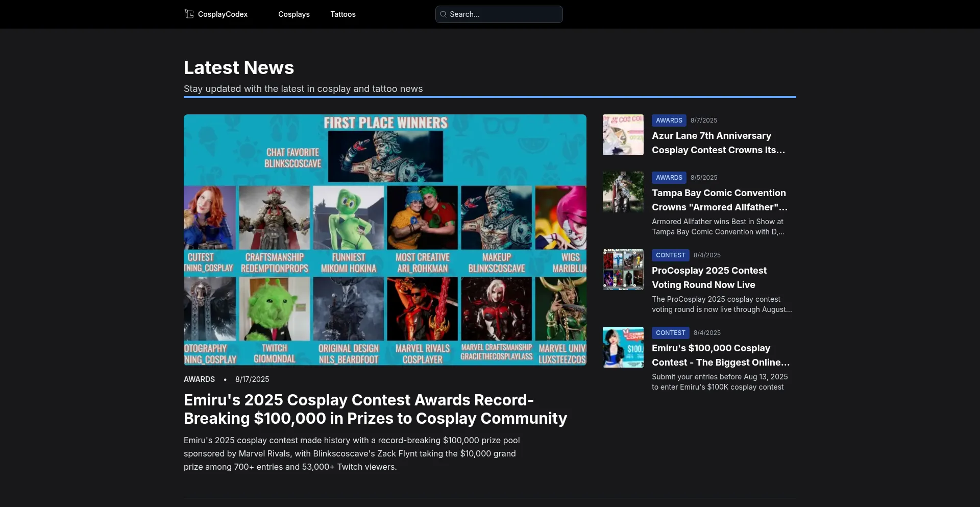Viewport: 980px width, 507px height.
Task: Click AWARDS badge dated 8/7/2025
Action: point(669,120)
